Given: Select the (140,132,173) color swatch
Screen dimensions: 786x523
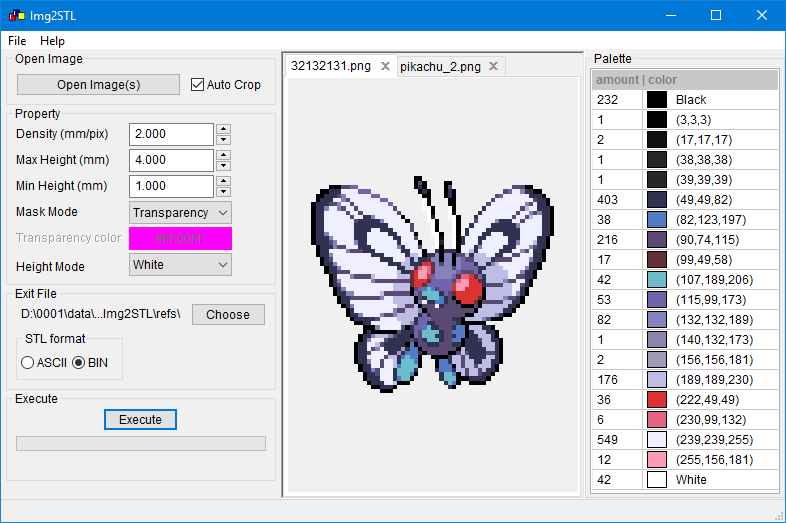Looking at the screenshot, I should (x=657, y=340).
